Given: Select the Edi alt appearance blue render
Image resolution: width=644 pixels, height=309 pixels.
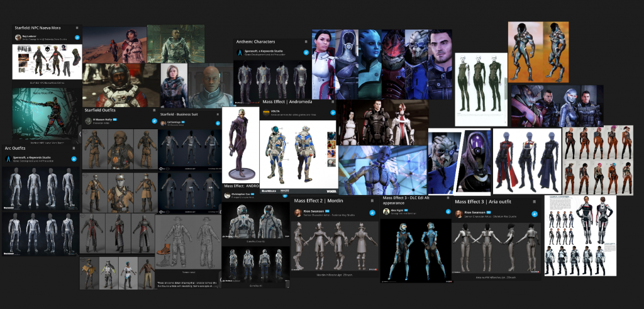Looking at the screenshot, I should 416,250.
